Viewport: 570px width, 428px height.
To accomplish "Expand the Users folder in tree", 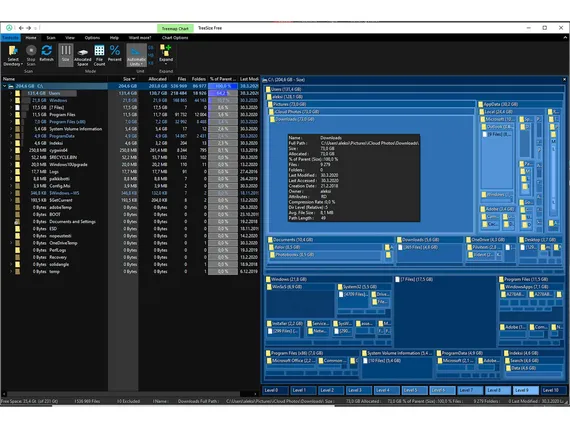I will (x=11, y=93).
